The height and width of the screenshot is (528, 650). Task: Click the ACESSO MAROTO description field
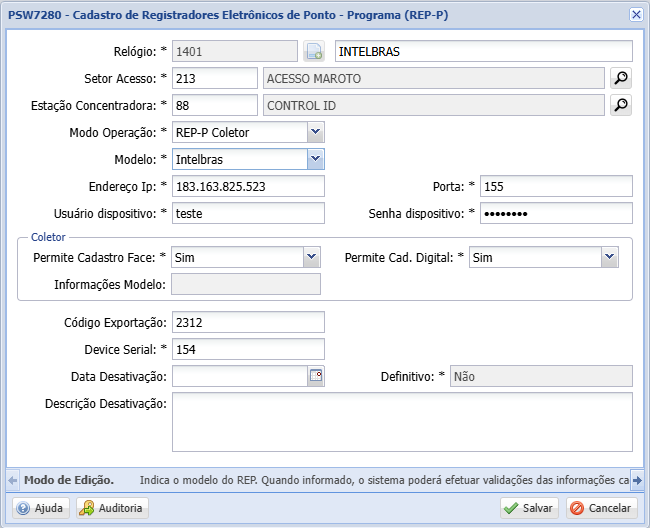point(434,78)
